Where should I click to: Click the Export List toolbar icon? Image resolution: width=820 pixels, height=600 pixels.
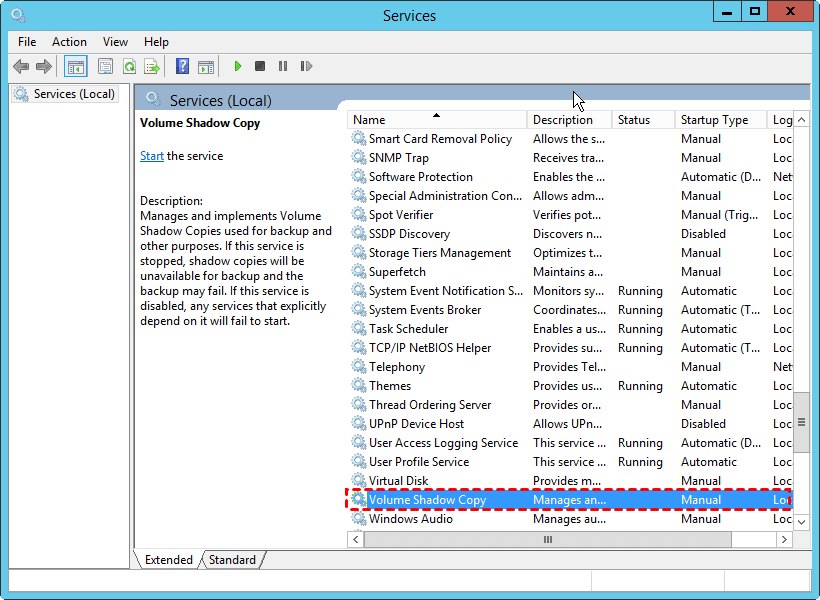click(x=152, y=67)
